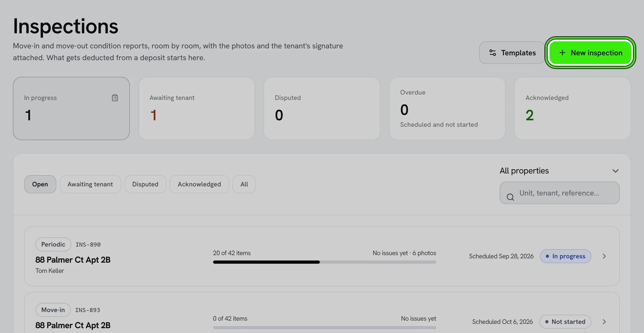Select the In progress summary card
Viewport: 644px width, 333px height.
point(71,108)
